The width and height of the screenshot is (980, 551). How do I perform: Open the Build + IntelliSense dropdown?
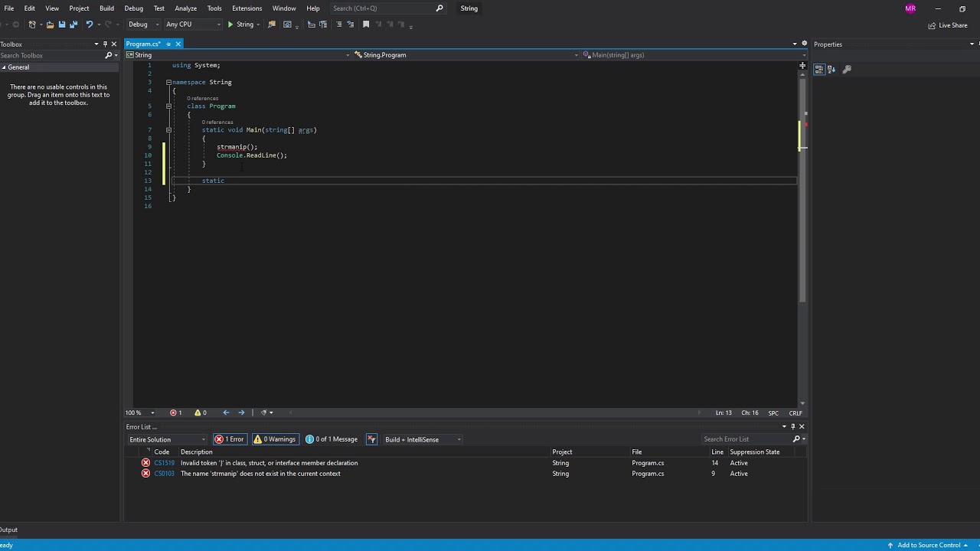click(x=423, y=439)
